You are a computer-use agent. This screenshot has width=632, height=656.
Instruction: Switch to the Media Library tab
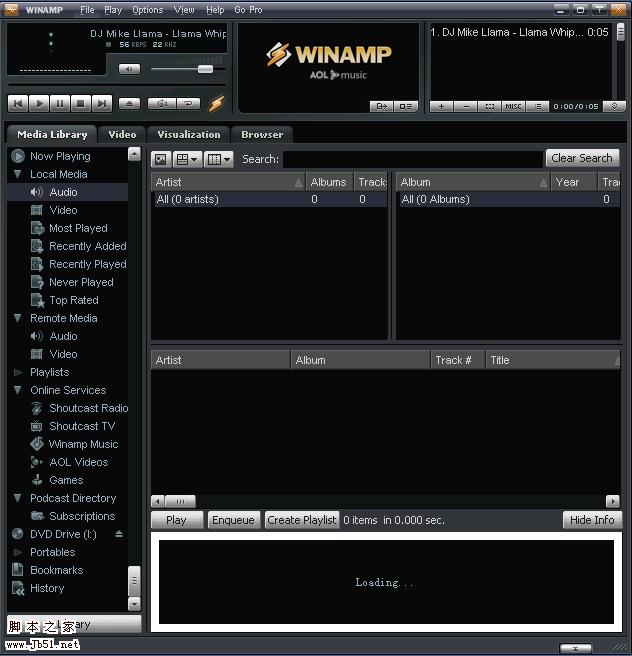[52, 134]
